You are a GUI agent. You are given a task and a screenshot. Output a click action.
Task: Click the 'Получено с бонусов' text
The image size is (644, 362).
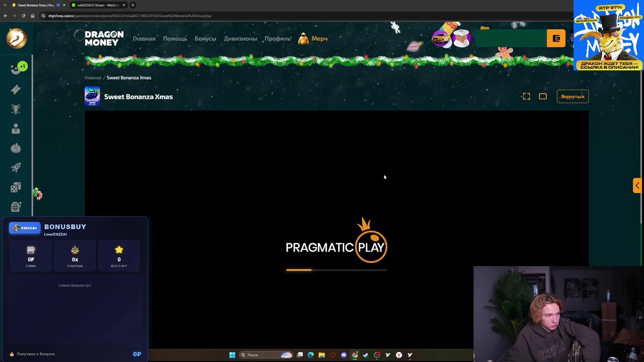tap(36, 354)
